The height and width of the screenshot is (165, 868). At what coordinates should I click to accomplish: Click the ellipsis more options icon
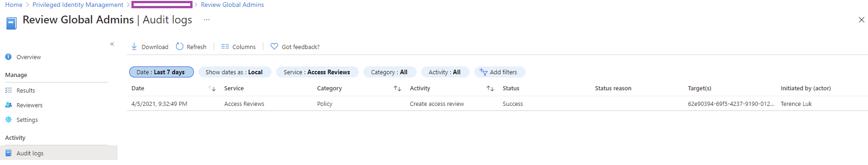pyautogui.click(x=207, y=20)
